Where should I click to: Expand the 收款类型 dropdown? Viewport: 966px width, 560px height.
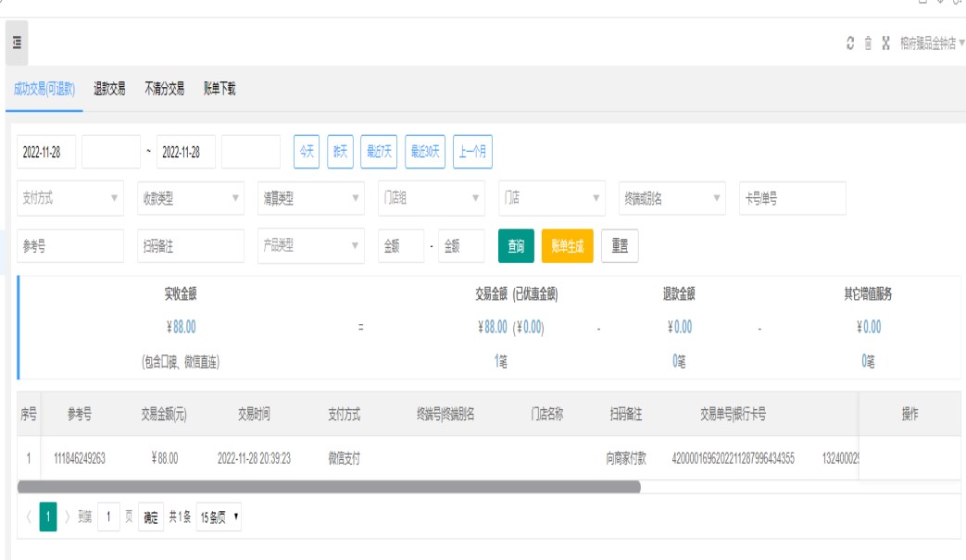191,198
